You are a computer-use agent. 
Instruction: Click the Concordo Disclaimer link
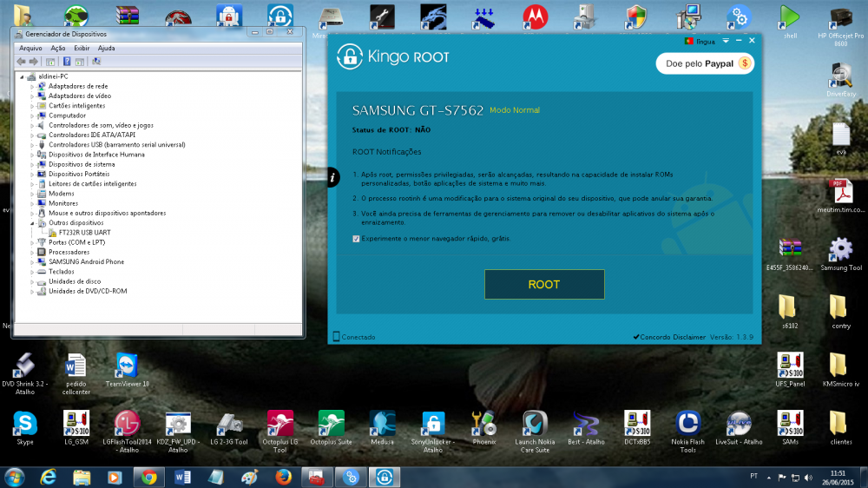pyautogui.click(x=669, y=337)
